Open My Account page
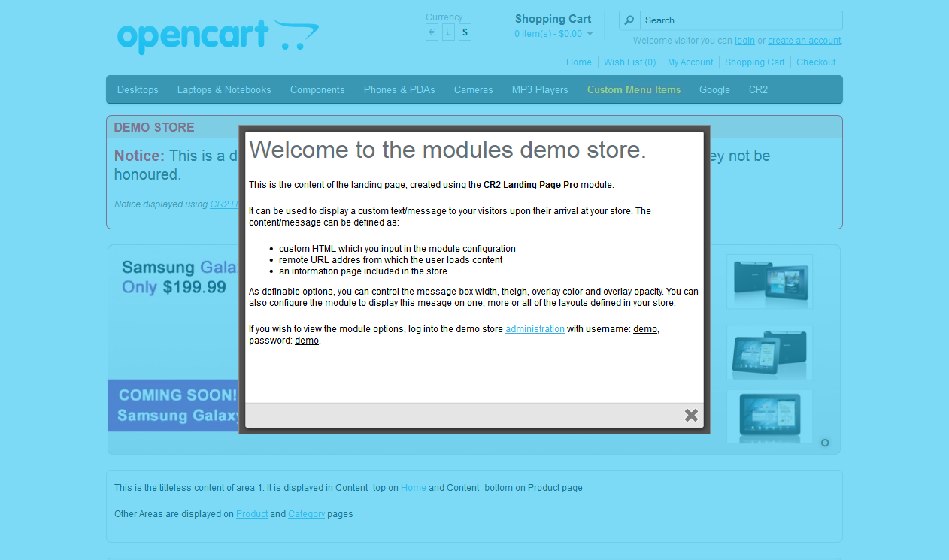Viewport: 949px width, 560px height. (690, 62)
